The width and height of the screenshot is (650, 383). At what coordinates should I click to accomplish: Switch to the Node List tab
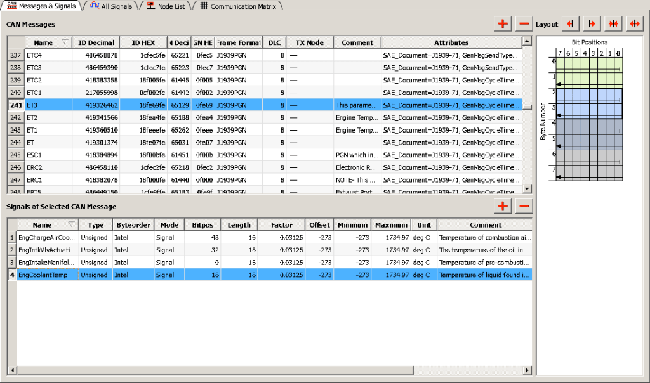pos(165,6)
